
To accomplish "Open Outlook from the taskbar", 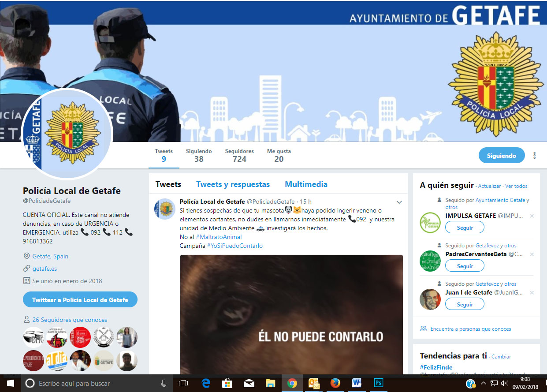I will pos(314,383).
